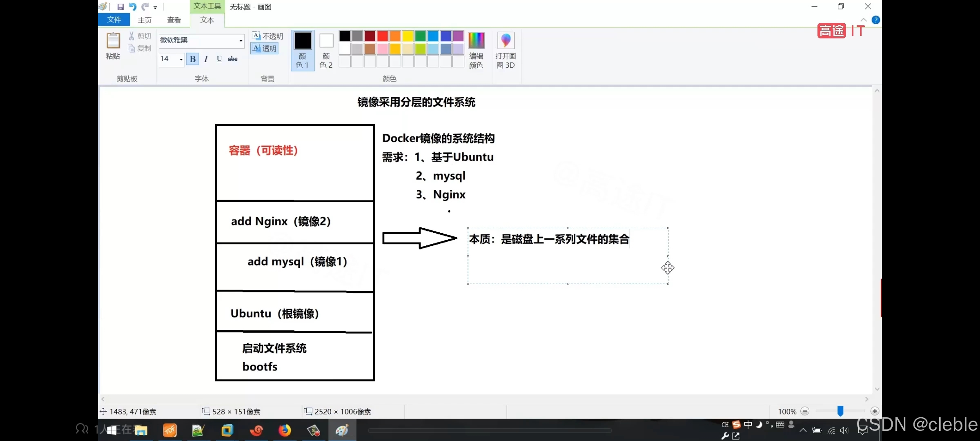Click the Paint icon on the taskbar

(x=342, y=430)
